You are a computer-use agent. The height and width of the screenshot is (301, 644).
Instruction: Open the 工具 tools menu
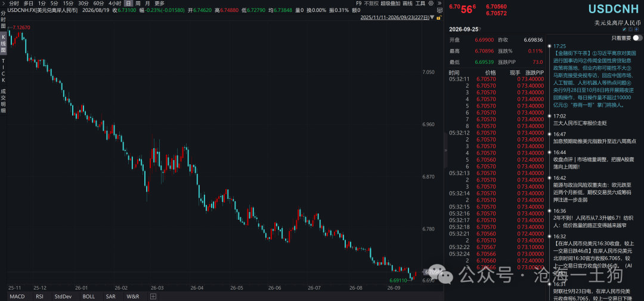[x=420, y=3]
